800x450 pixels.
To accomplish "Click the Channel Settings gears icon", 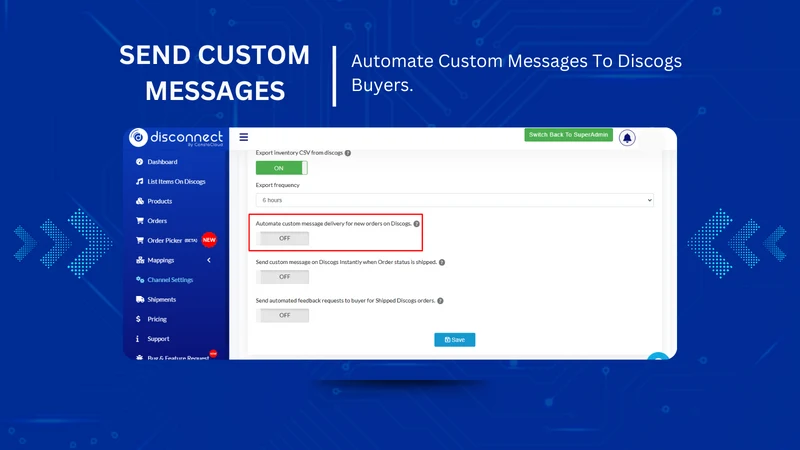I will [x=140, y=280].
